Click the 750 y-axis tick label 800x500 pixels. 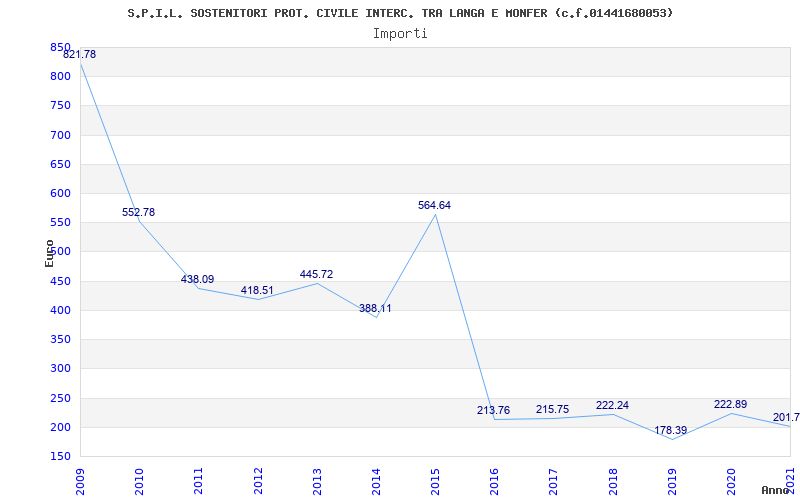[x=60, y=106]
